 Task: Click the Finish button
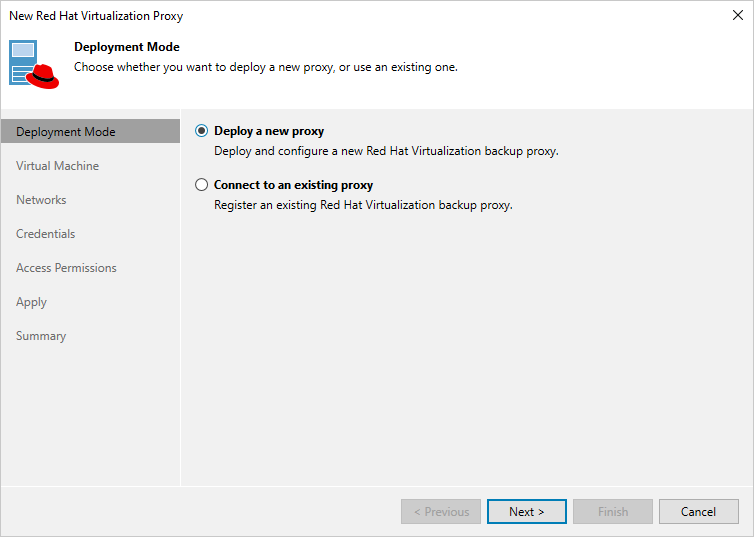(x=613, y=512)
